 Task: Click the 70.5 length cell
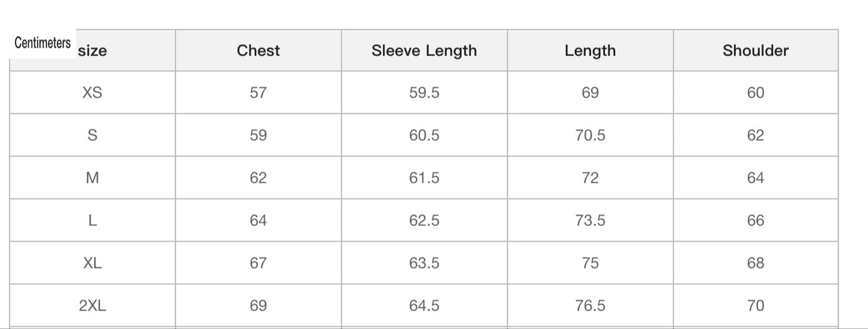[590, 135]
